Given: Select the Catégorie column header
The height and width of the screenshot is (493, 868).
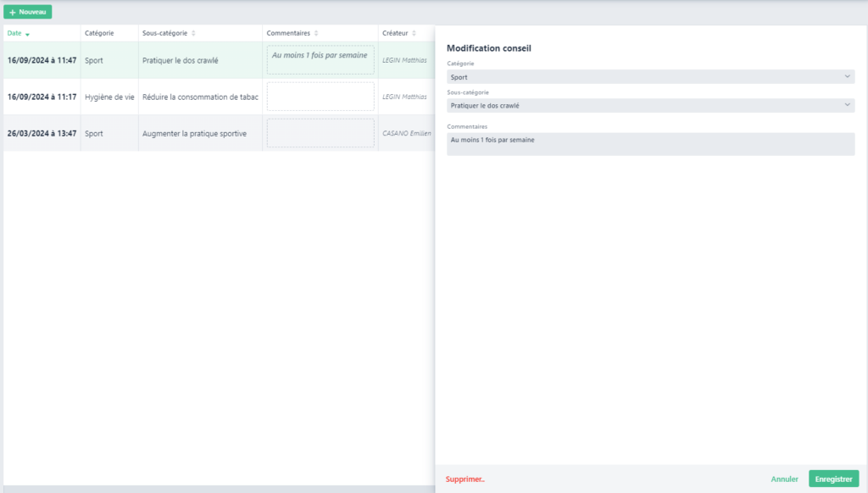Looking at the screenshot, I should point(100,33).
